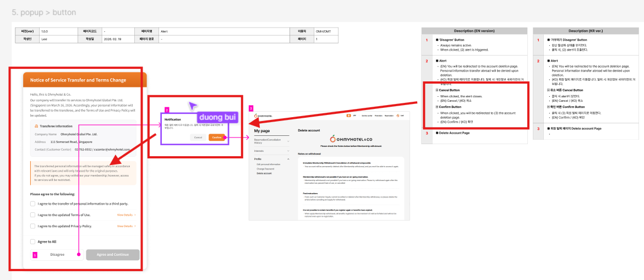The width and height of the screenshot is (644, 280).
Task: Collapse the Profile section chevron
Action: click(x=288, y=159)
